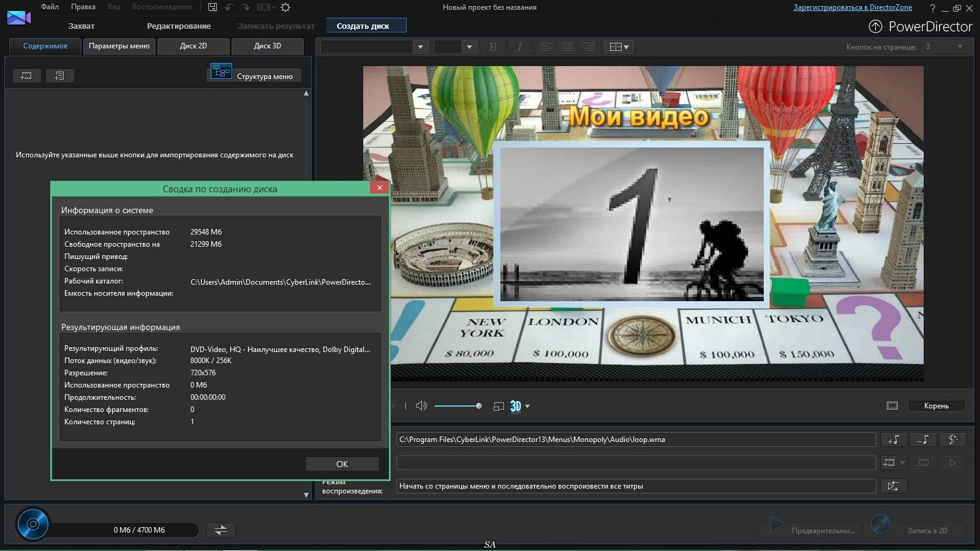This screenshot has width=980, height=551.
Task: Click the import additional video icon
Action: 26,75
